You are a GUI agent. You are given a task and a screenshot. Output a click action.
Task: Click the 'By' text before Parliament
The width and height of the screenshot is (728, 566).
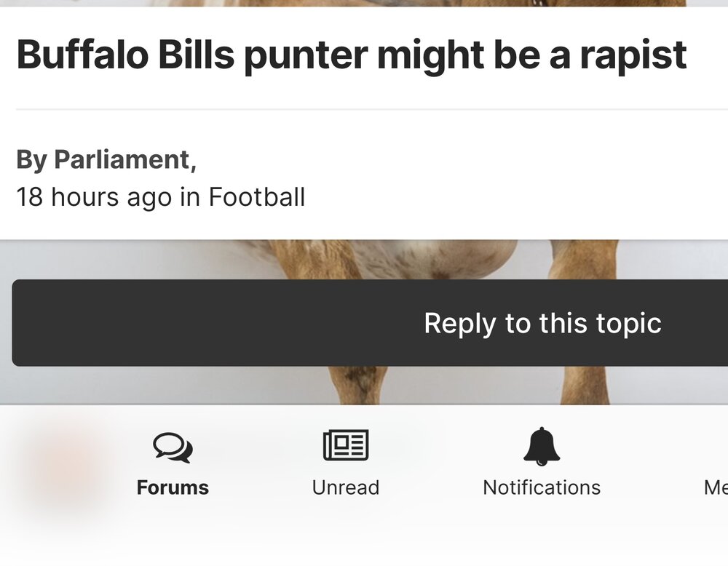(31, 160)
